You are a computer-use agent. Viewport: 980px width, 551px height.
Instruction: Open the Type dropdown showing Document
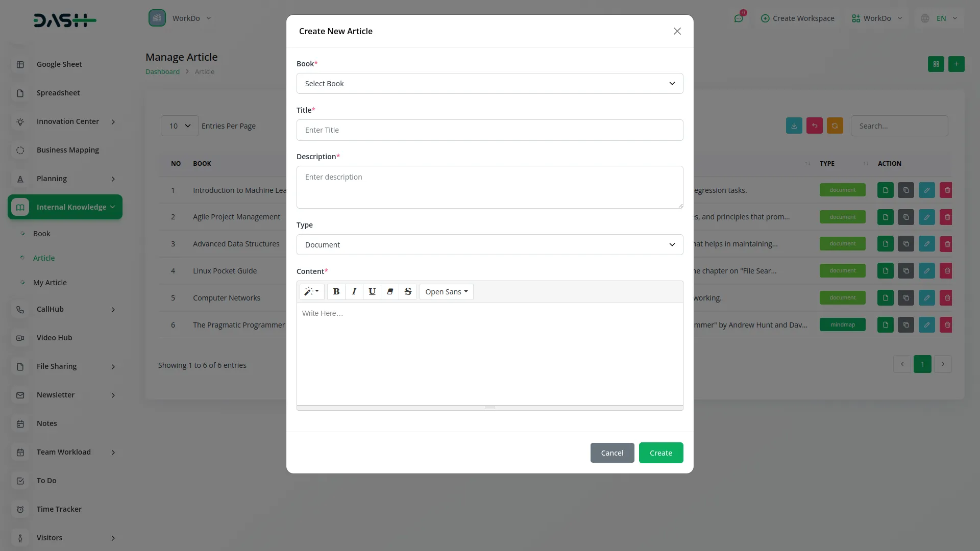click(x=489, y=244)
